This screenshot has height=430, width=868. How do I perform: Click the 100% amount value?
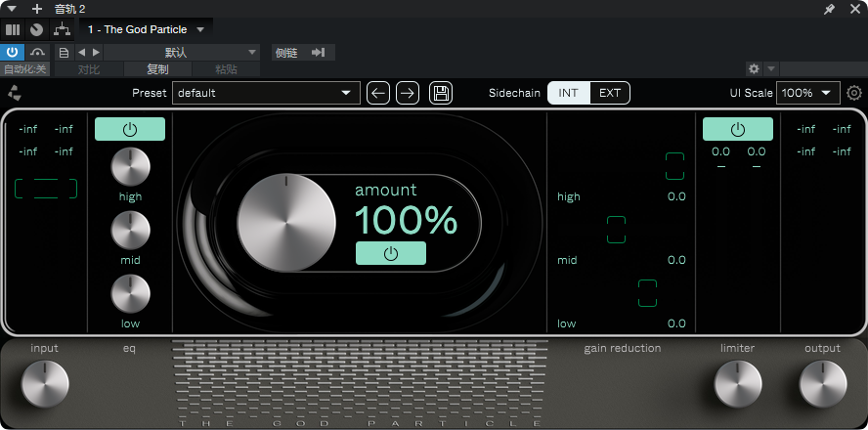point(406,220)
